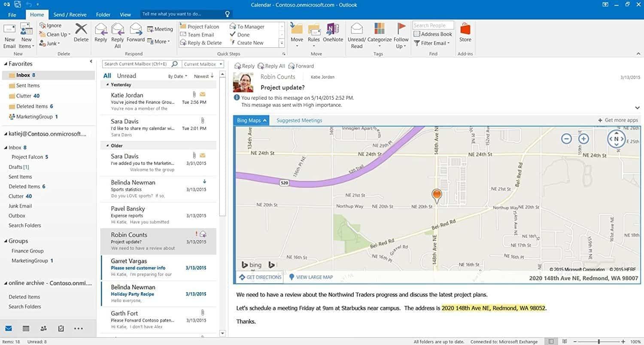This screenshot has width=644, height=345.
Task: Open the Office Store
Action: pyautogui.click(x=465, y=34)
